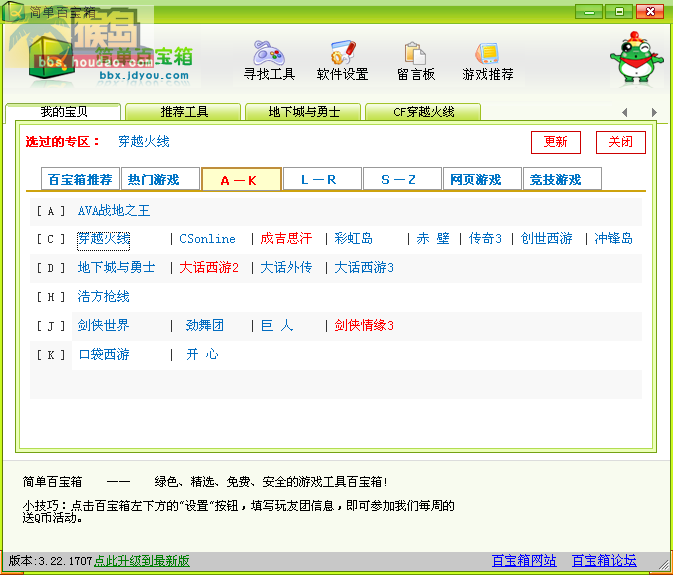Maximize the 简单百宝箱 window
The width and height of the screenshot is (673, 575).
619,12
